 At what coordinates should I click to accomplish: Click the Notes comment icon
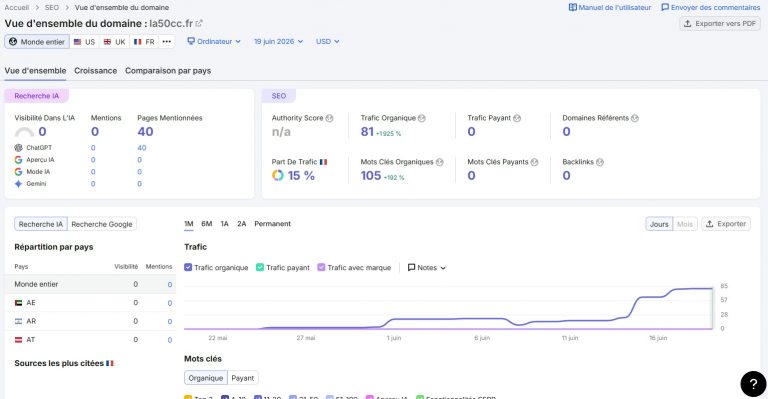point(411,267)
